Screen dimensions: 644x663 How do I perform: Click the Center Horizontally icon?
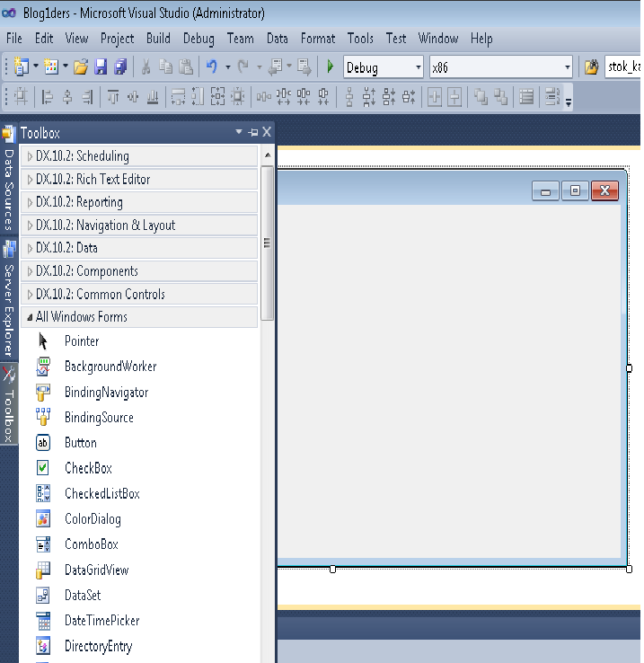tap(435, 97)
